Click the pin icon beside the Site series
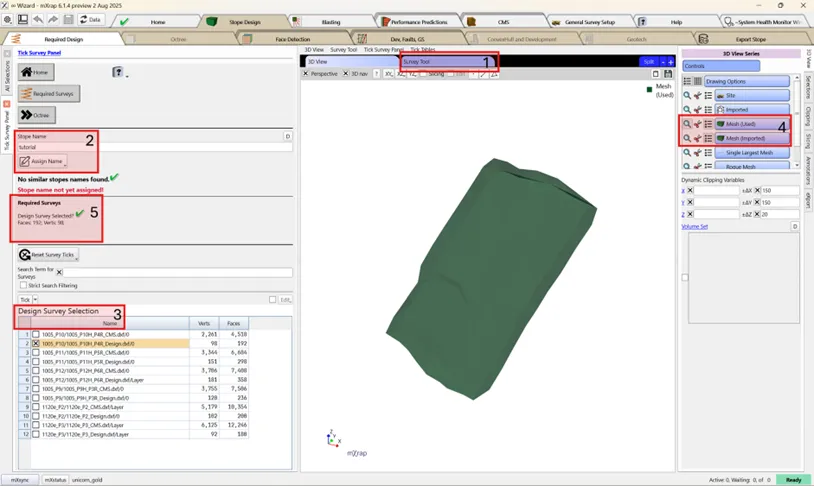This screenshot has height=486, width=814. (697, 96)
